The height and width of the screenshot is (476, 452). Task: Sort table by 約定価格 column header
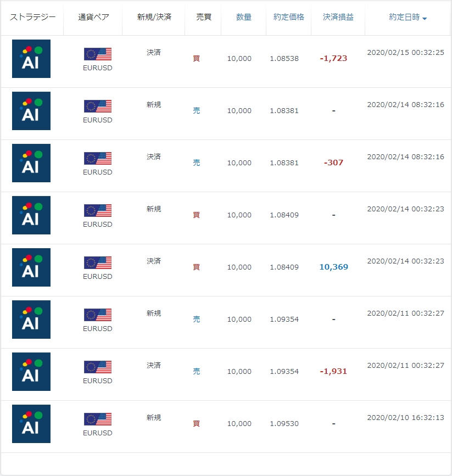(x=288, y=17)
